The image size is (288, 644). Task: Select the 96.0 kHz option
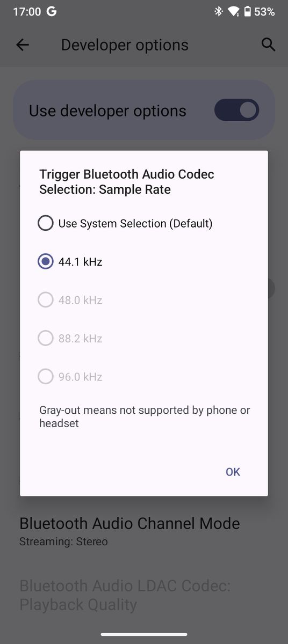coord(70,377)
